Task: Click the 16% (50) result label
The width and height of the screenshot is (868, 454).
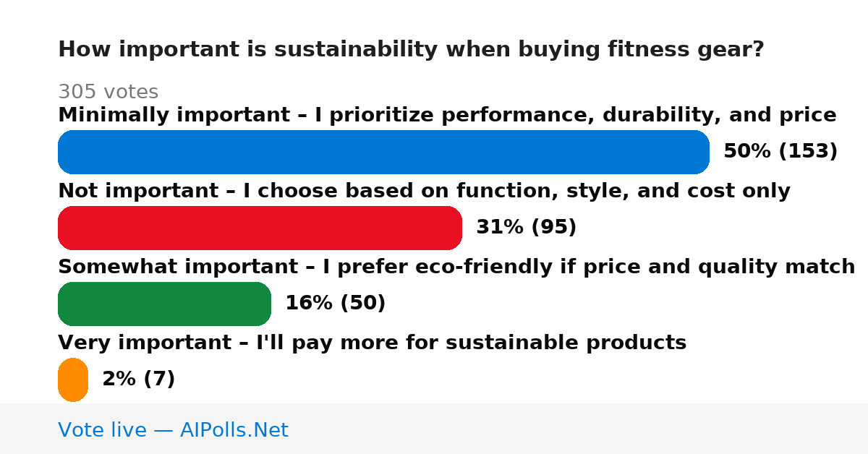Action: coord(335,304)
